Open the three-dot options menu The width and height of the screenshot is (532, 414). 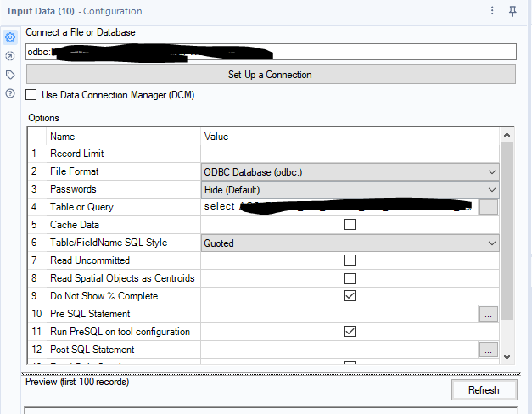493,11
